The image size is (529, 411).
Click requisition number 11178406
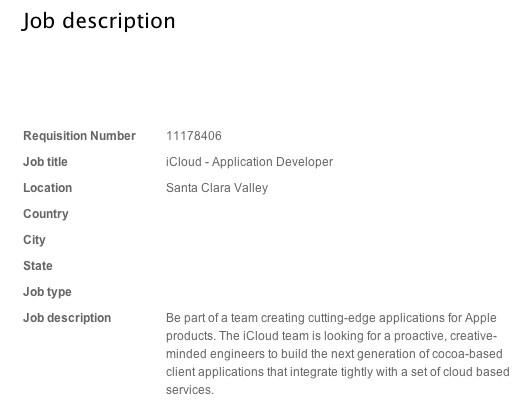point(194,136)
